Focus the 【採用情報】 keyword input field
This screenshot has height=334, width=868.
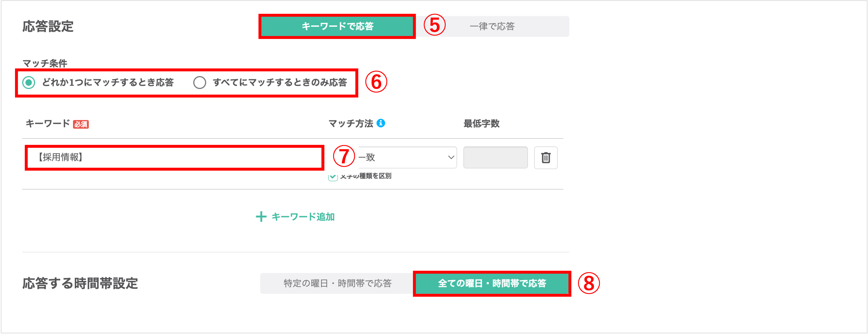click(x=175, y=158)
